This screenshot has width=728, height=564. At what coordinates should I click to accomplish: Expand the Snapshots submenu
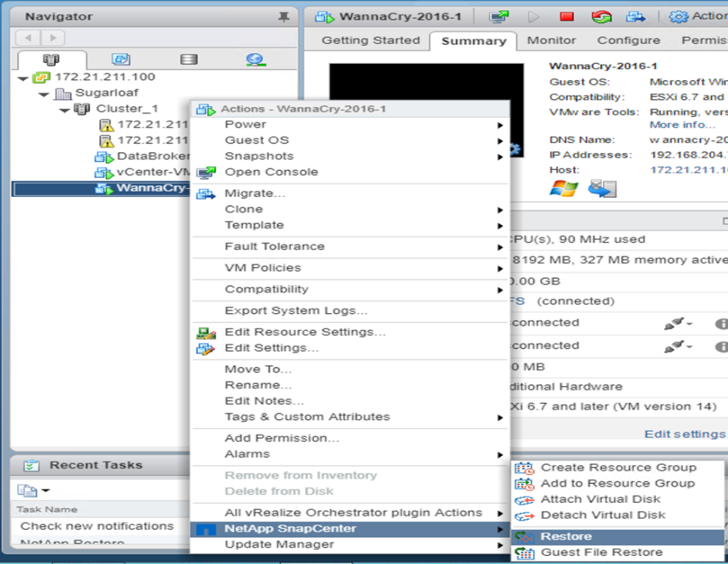click(x=351, y=156)
